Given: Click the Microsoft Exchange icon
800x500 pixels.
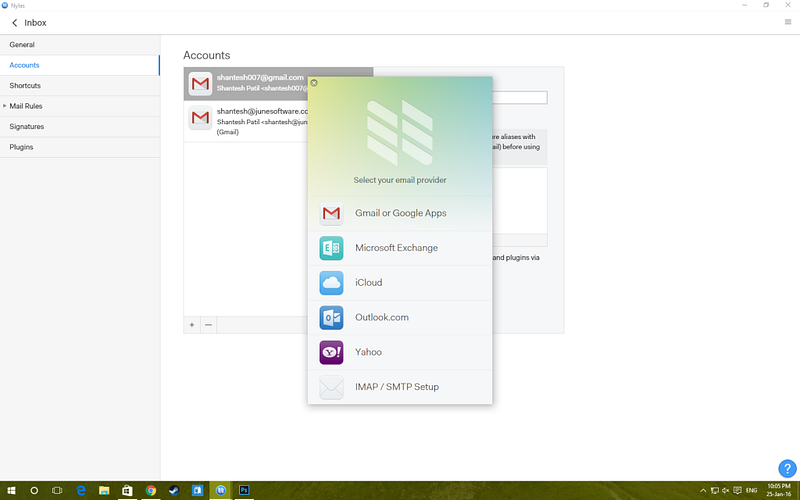Looking at the screenshot, I should click(x=331, y=248).
